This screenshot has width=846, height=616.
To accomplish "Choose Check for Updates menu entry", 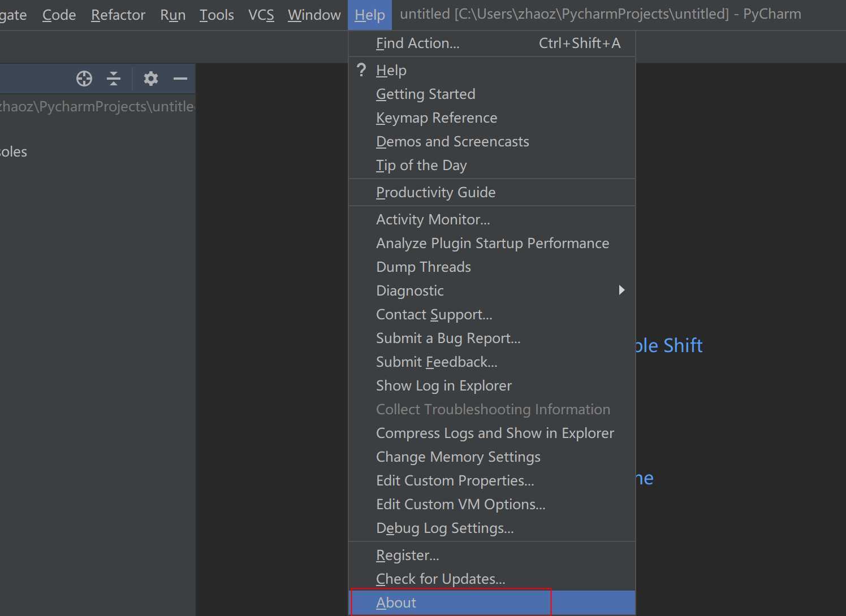I will [441, 579].
